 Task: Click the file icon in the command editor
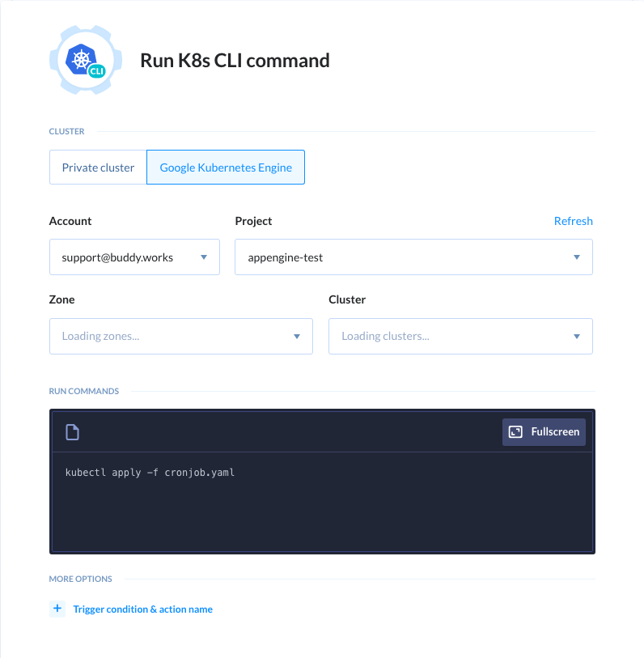pyautogui.click(x=72, y=432)
